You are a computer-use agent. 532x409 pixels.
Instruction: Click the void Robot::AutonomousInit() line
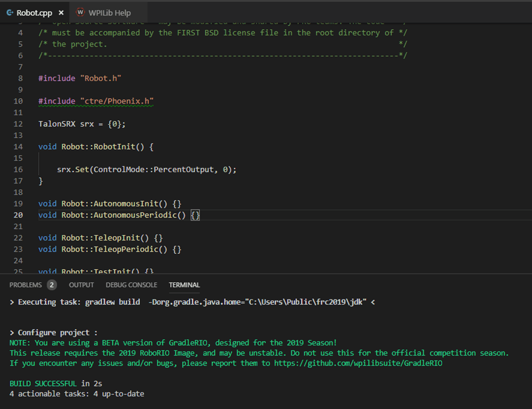click(x=110, y=204)
